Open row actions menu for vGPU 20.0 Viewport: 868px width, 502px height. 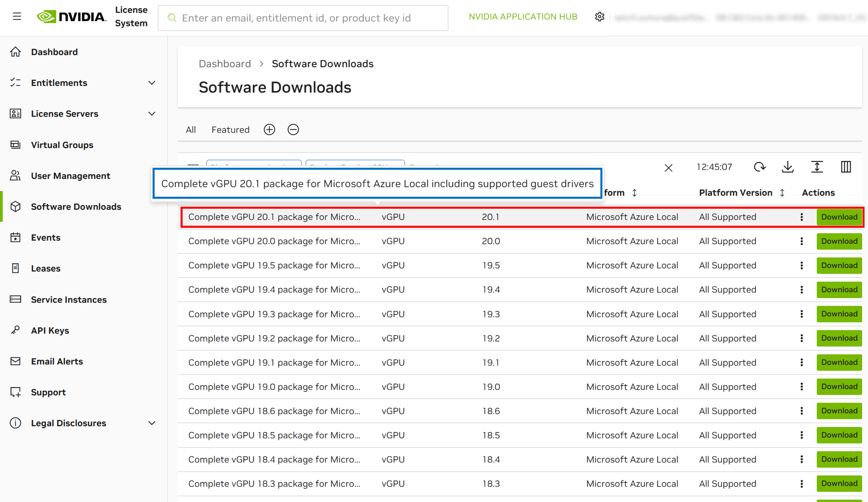tap(802, 241)
